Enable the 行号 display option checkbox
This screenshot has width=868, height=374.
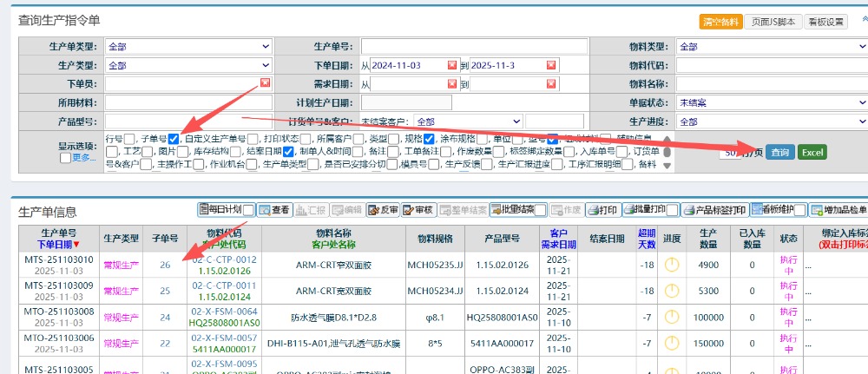click(129, 139)
